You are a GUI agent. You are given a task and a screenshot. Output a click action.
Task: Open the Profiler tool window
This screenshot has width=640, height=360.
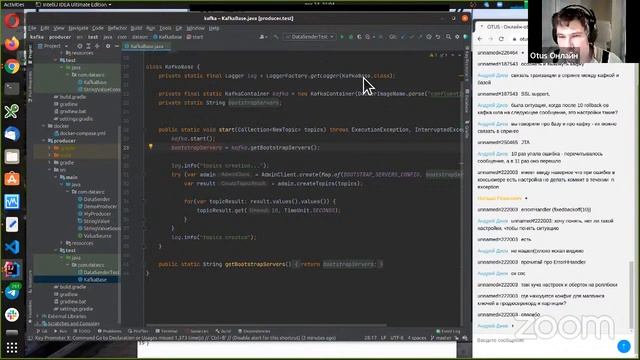coord(138,331)
